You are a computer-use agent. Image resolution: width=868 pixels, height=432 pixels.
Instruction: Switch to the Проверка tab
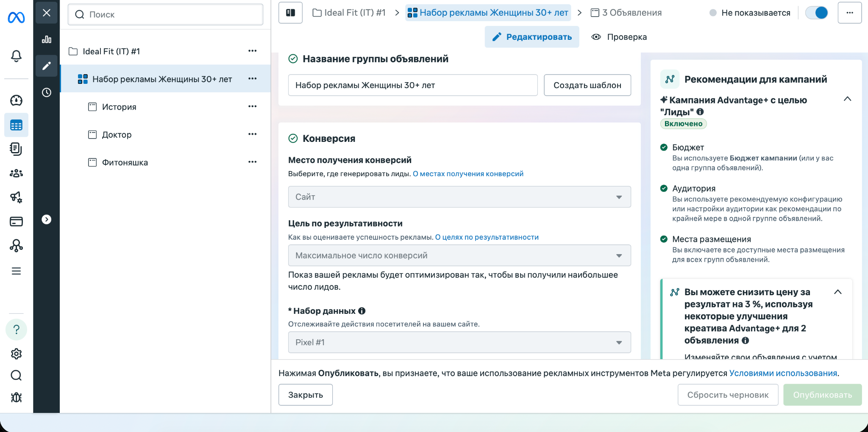pos(619,37)
